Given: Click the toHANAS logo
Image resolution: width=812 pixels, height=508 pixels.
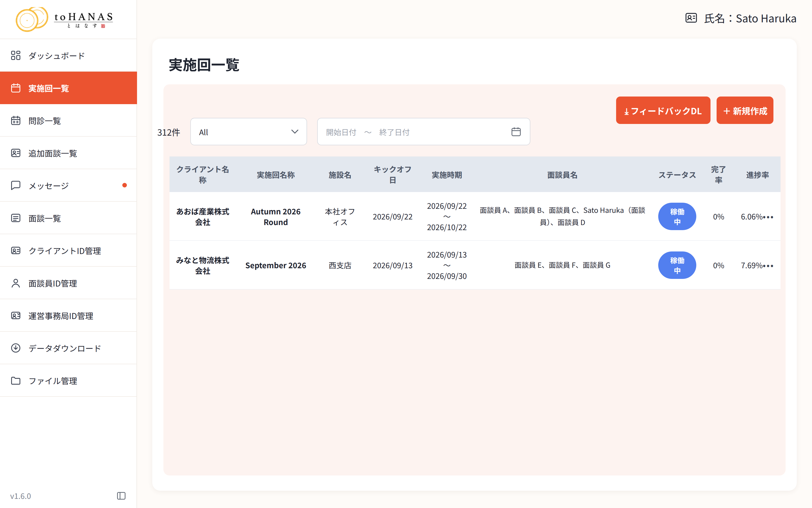Looking at the screenshot, I should (x=64, y=19).
